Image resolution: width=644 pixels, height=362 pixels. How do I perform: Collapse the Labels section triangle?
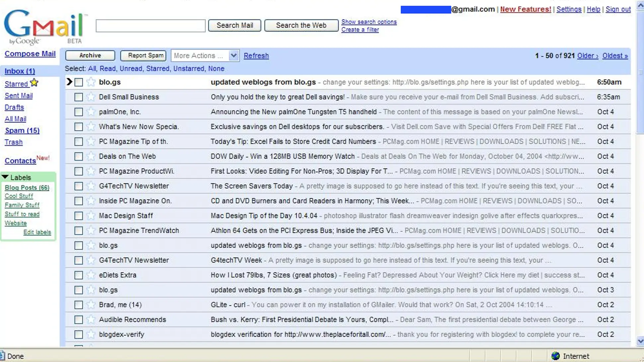click(5, 177)
